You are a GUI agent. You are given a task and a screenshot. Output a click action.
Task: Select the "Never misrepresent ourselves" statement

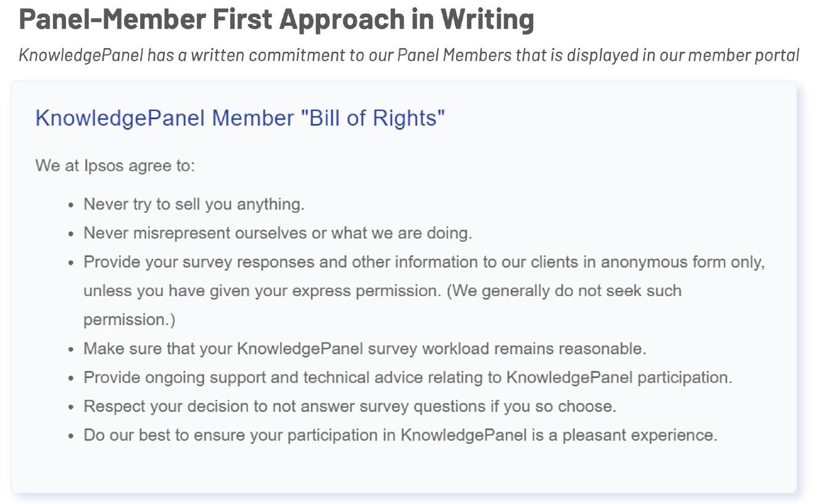278,233
